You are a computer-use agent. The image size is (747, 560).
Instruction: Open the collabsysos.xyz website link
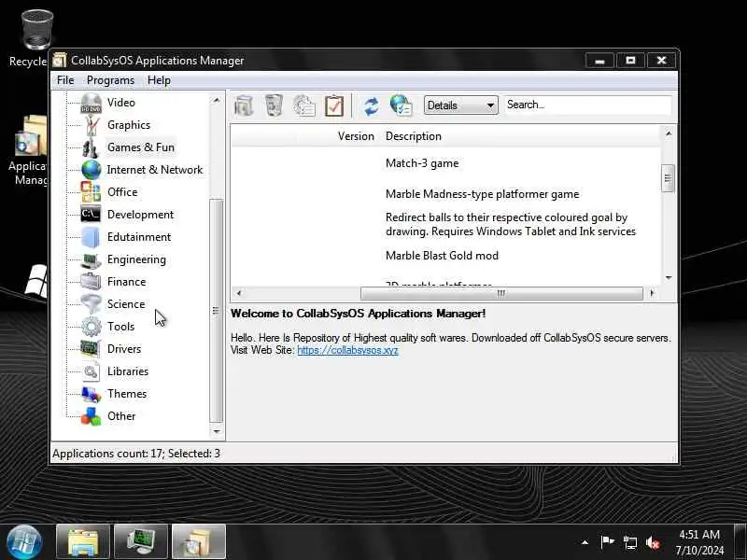tap(347, 350)
